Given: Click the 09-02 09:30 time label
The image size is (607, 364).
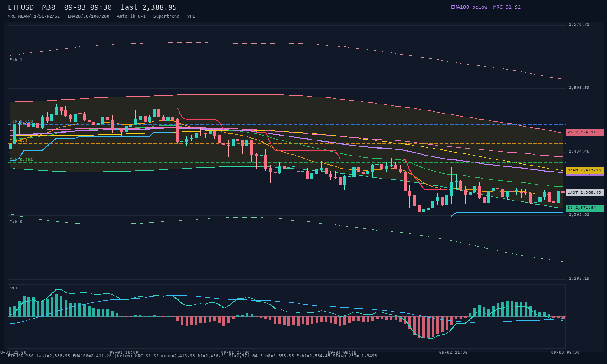Looking at the screenshot, I should [x=342, y=352].
